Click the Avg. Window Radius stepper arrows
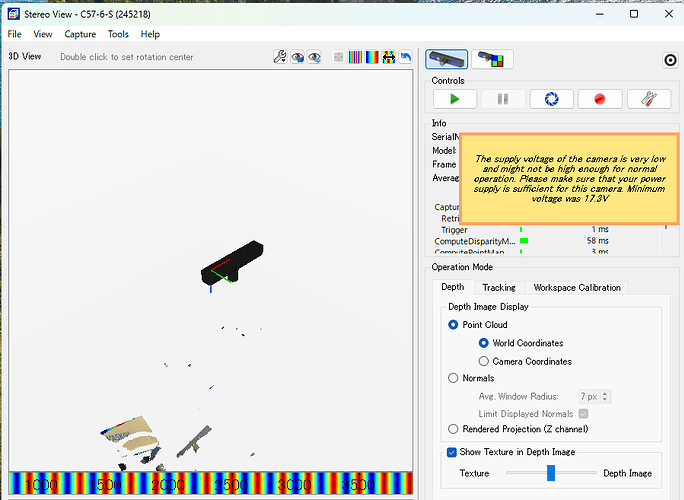This screenshot has width=684, height=500. 605,396
